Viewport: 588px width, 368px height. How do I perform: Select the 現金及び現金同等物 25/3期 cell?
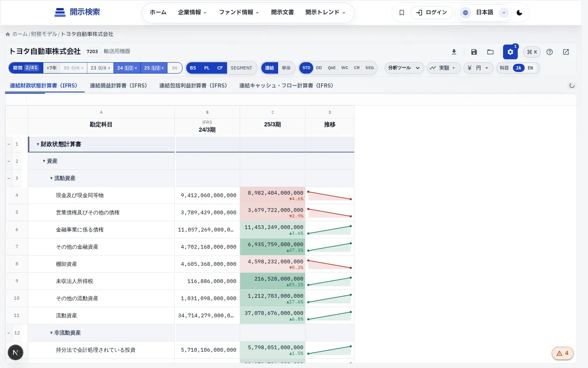point(273,195)
